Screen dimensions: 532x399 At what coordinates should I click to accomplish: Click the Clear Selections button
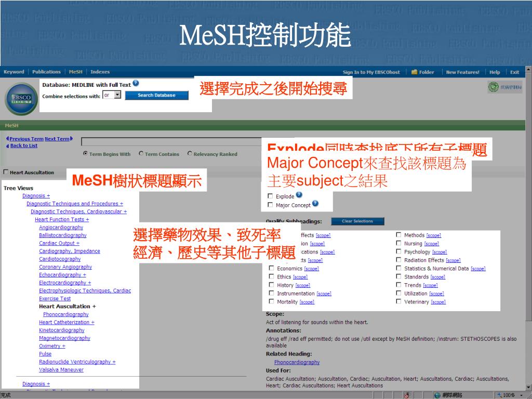click(357, 221)
